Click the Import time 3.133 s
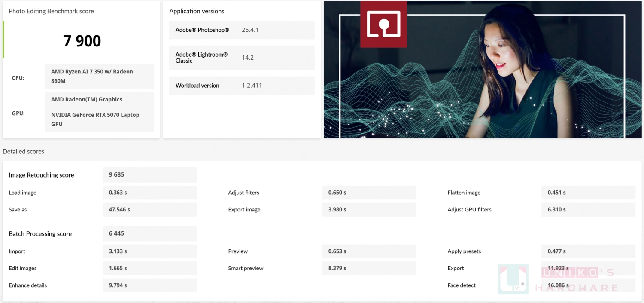Viewport: 644px width, 303px height. pyautogui.click(x=150, y=251)
